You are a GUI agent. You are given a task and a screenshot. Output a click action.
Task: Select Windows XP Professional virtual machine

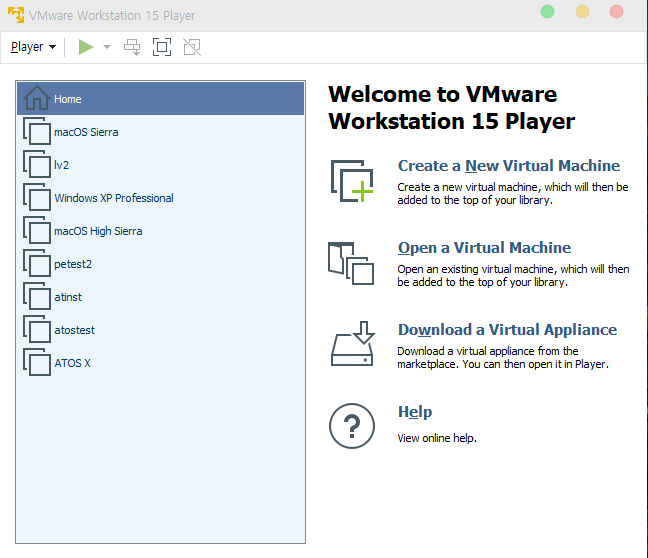[160, 198]
